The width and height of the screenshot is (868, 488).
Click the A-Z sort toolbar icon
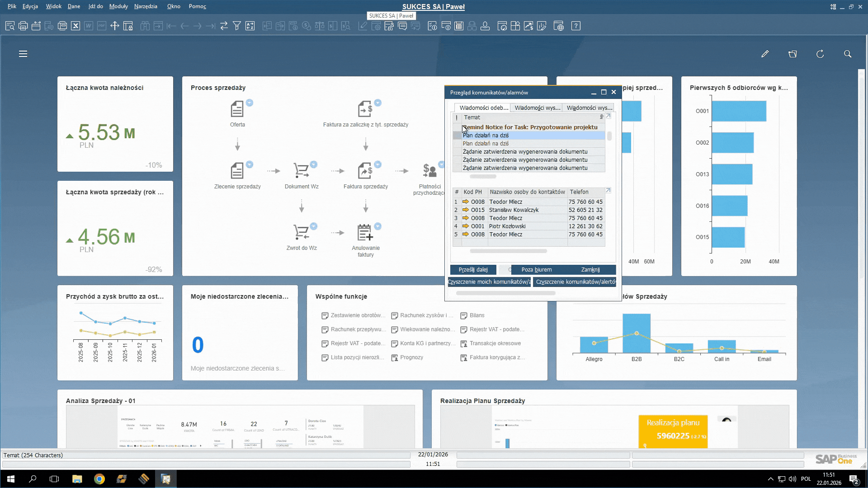(250, 26)
